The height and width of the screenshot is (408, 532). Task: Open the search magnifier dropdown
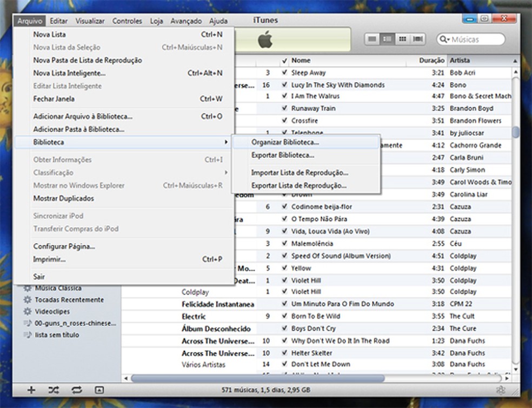tap(445, 39)
